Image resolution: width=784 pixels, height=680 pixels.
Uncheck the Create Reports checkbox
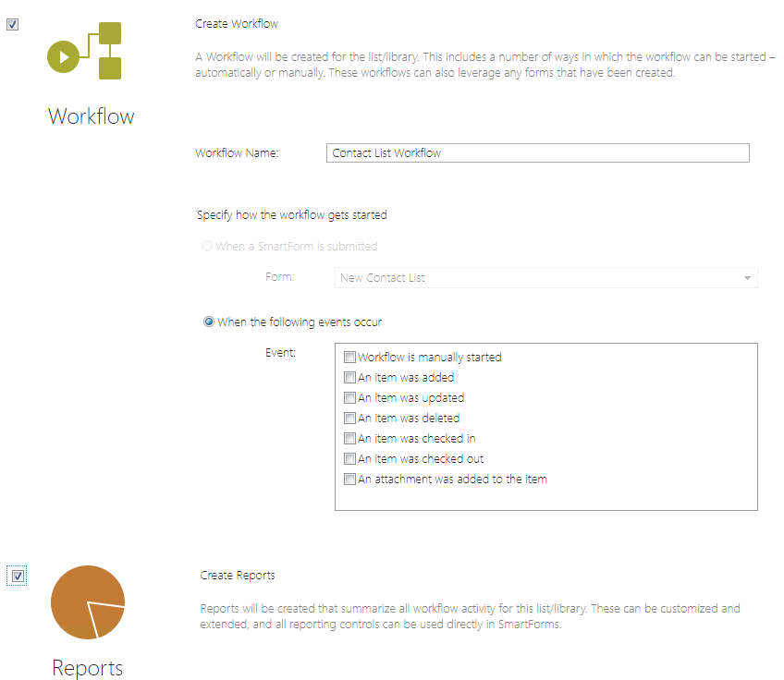pyautogui.click(x=18, y=577)
